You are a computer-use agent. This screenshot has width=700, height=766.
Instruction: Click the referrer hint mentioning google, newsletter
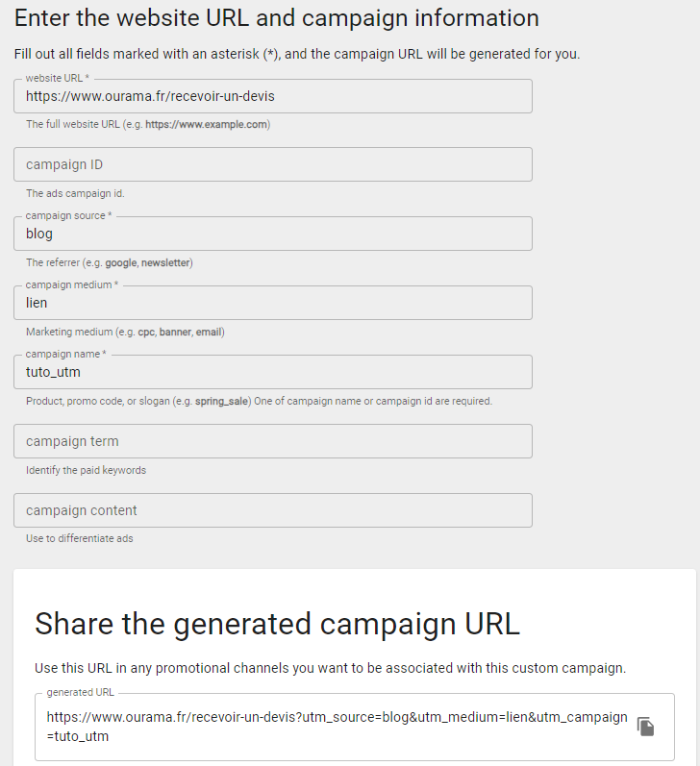[110, 262]
